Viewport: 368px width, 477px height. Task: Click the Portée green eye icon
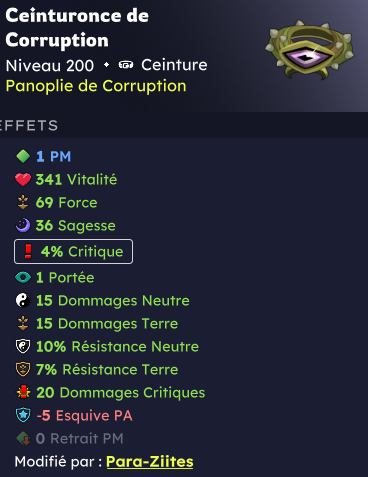pos(23,277)
